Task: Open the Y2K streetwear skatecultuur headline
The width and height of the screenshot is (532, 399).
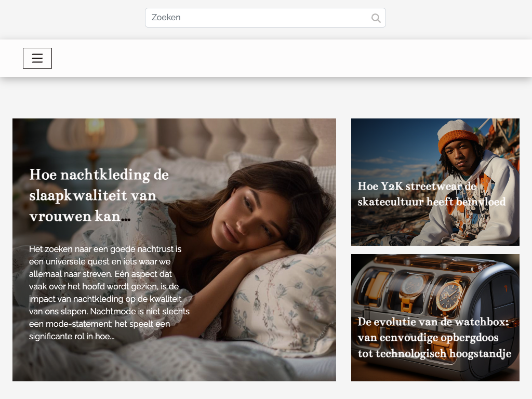Action: click(x=431, y=194)
